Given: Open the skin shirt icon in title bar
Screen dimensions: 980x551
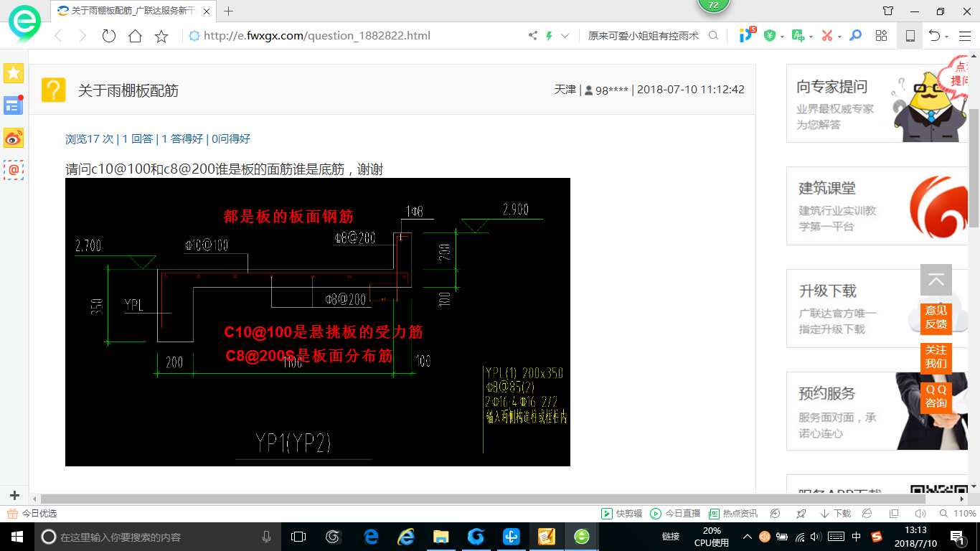Looking at the screenshot, I should click(888, 11).
